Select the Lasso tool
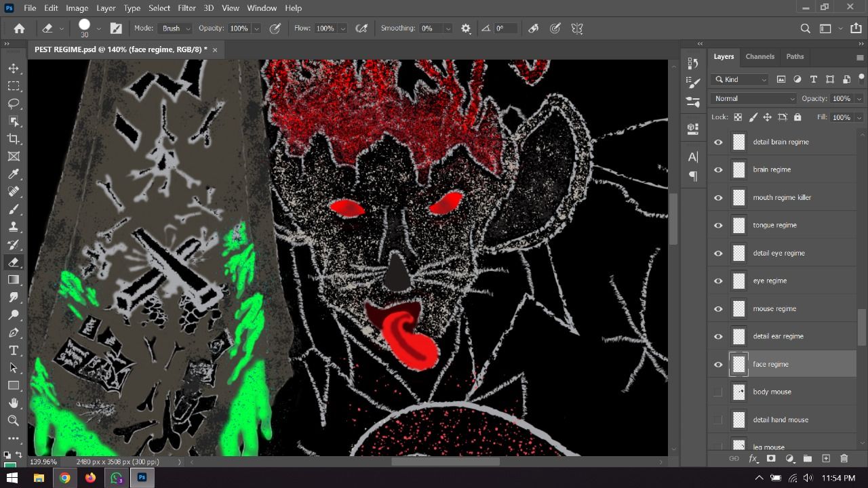 (x=14, y=104)
